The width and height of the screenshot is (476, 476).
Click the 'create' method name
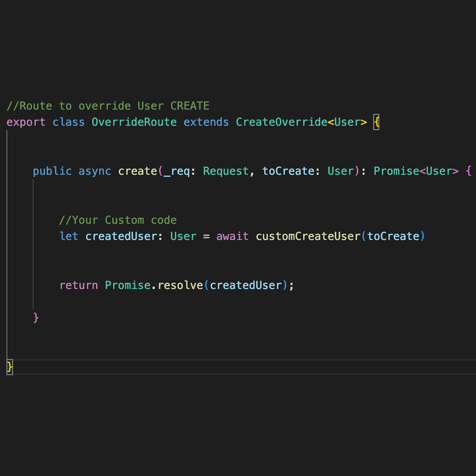coord(138,171)
